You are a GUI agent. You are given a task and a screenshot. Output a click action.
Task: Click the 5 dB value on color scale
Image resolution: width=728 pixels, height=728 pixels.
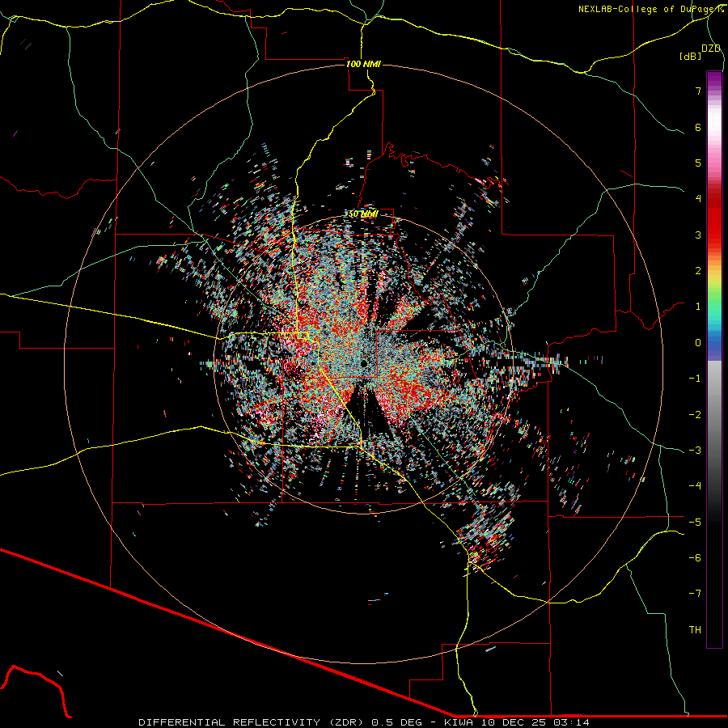(698, 163)
